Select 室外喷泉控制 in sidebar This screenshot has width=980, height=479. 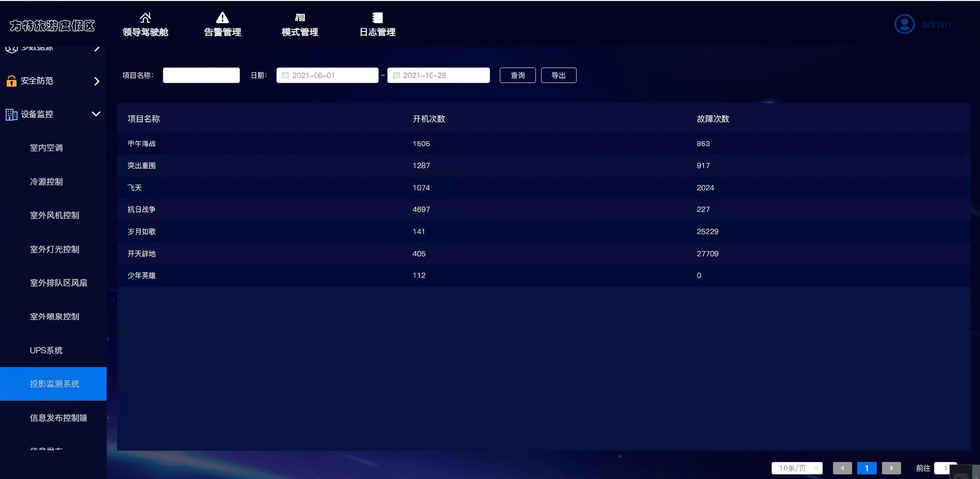coord(55,317)
